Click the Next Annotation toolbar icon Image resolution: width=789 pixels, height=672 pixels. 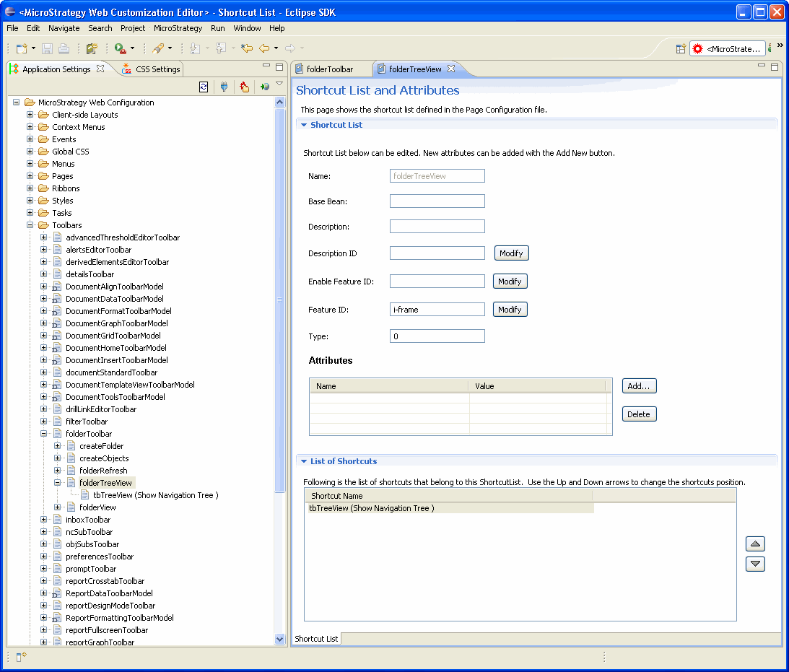(x=195, y=48)
